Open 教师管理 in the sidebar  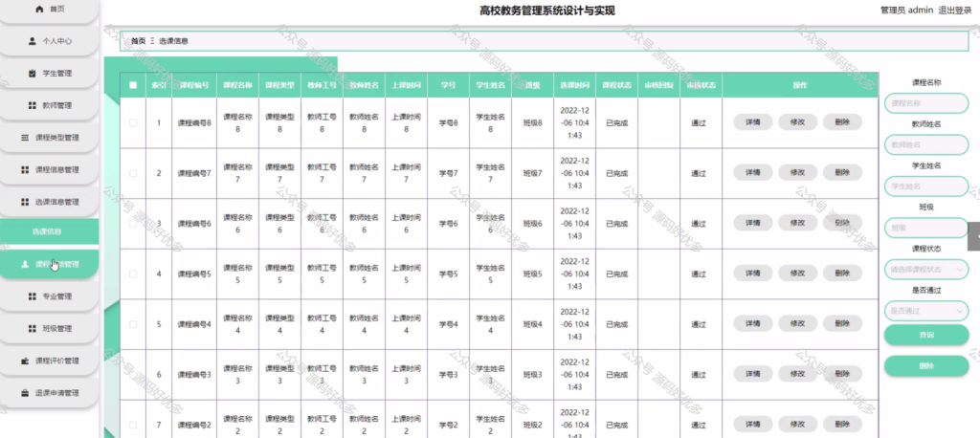[50, 105]
